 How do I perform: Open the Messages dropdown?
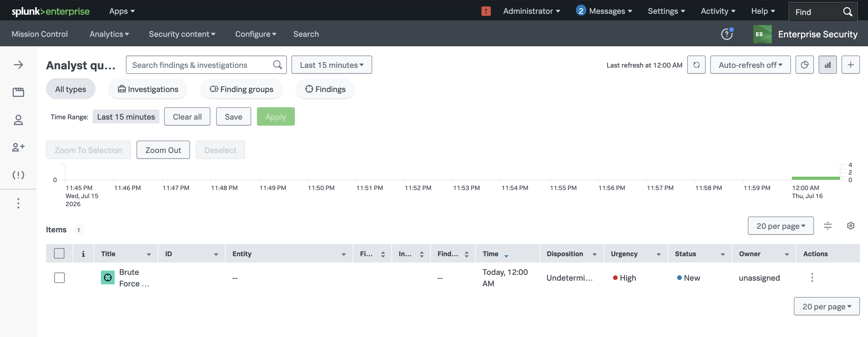(x=604, y=11)
